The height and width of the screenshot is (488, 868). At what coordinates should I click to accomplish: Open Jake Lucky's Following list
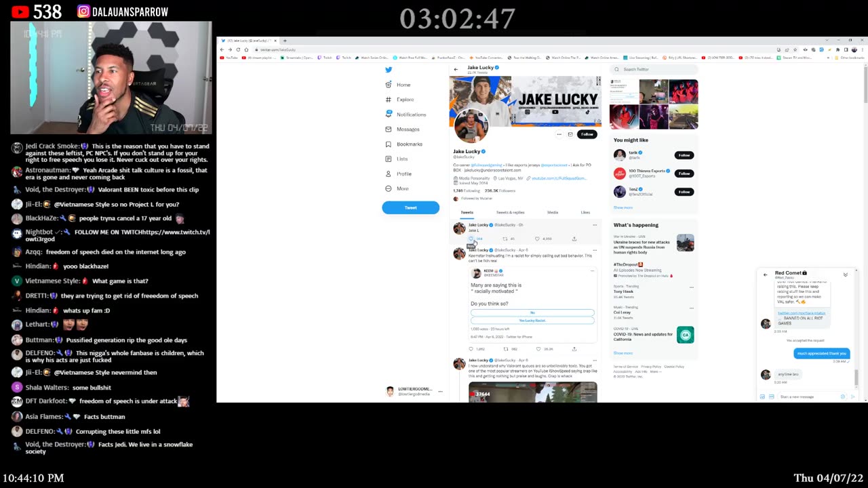[x=466, y=191]
